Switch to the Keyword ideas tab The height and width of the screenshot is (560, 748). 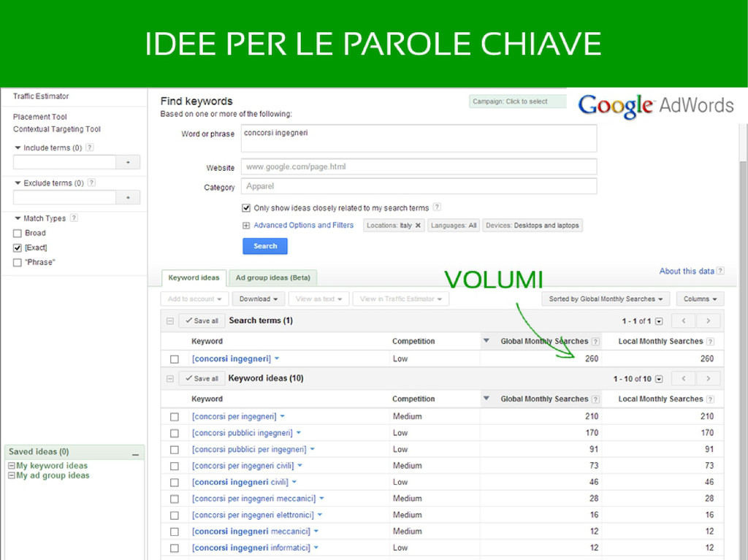pos(194,277)
